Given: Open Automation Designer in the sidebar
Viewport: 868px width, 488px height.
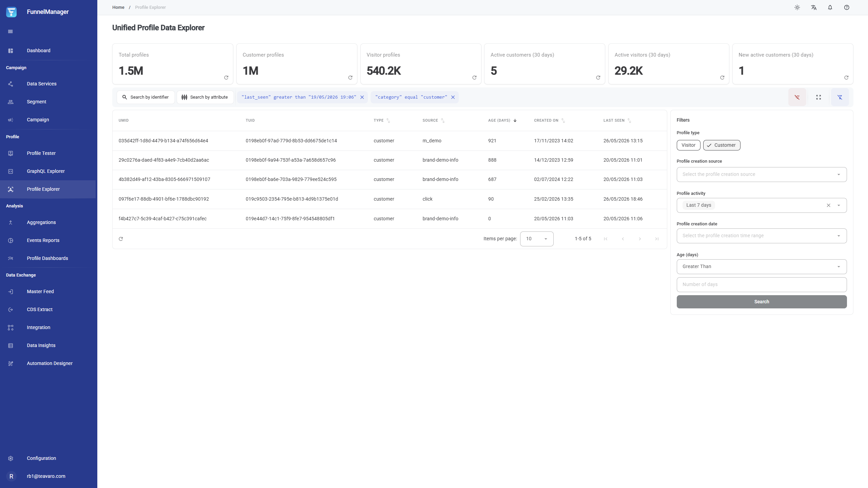Looking at the screenshot, I should click(x=48, y=364).
